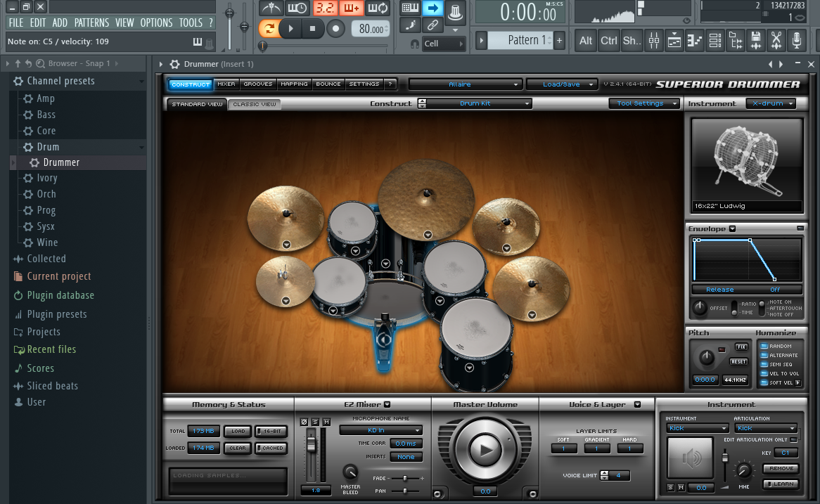Click the Clear memory button
The width and height of the screenshot is (820, 504).
tap(238, 448)
